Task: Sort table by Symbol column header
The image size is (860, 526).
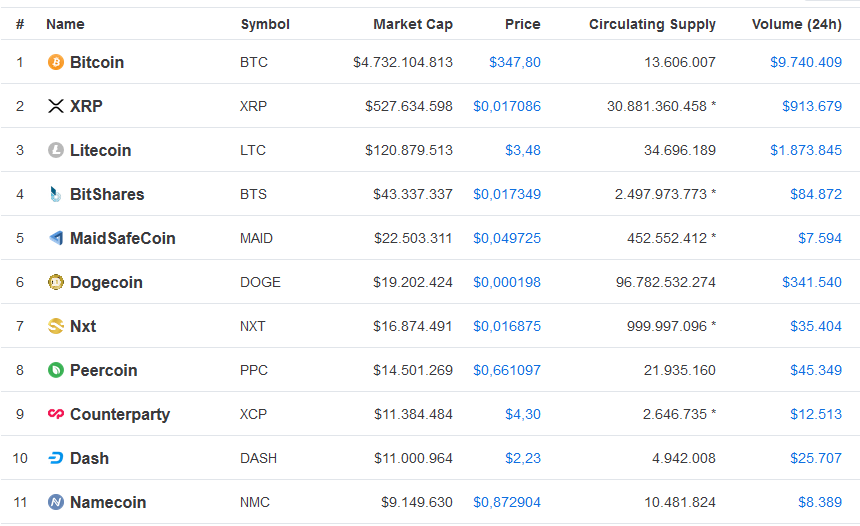Action: [x=265, y=24]
